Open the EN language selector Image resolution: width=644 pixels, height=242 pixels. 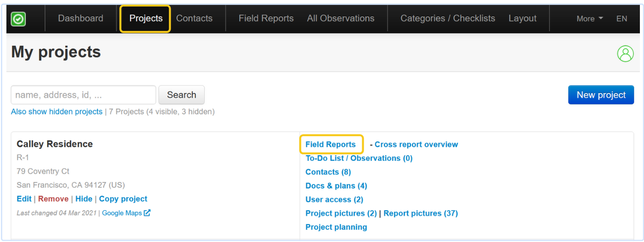(x=622, y=19)
